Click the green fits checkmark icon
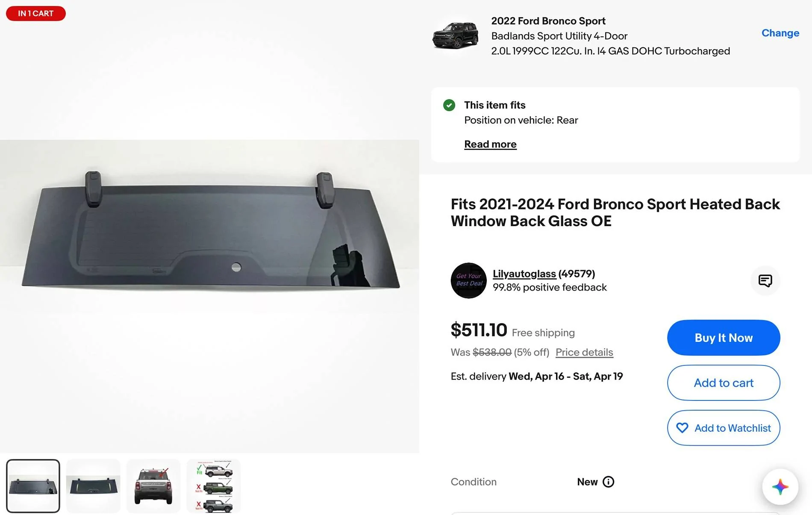 pyautogui.click(x=449, y=105)
